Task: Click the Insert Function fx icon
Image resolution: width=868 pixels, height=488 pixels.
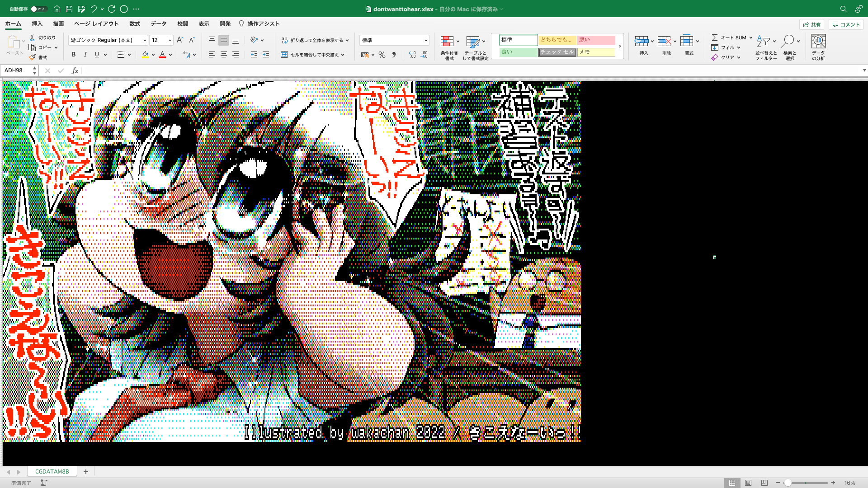Action: pos(75,70)
